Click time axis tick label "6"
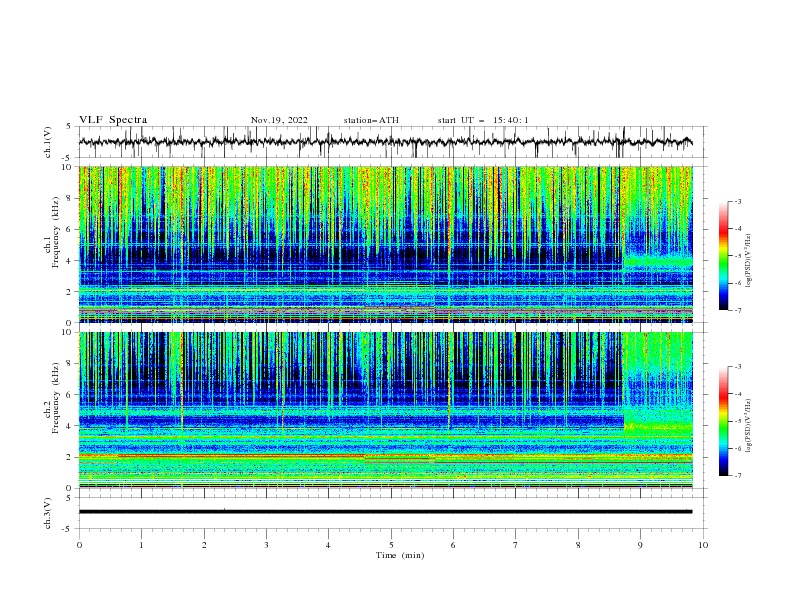The width and height of the screenshot is (792, 612). coord(453,545)
